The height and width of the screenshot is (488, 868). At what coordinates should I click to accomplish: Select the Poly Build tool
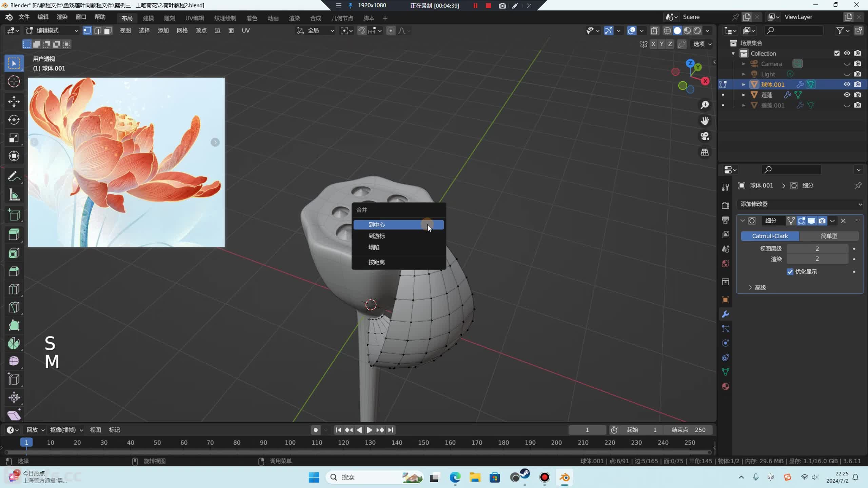14,325
